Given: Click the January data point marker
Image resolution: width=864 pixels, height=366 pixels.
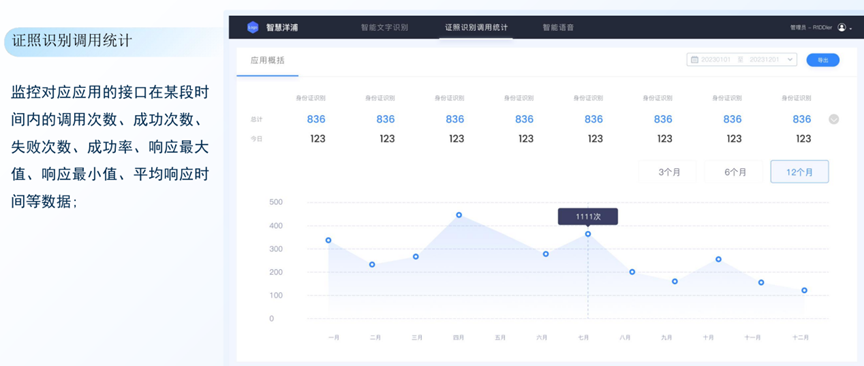Looking at the screenshot, I should [328, 240].
